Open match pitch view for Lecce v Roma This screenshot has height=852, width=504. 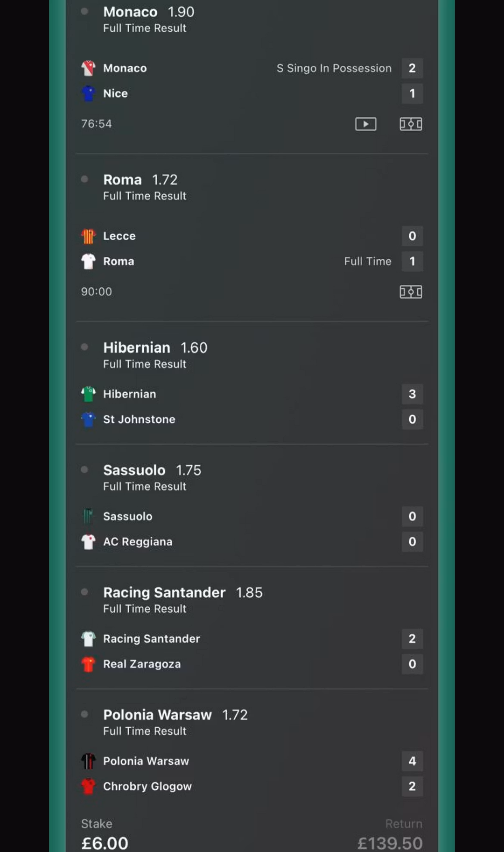[x=411, y=292]
